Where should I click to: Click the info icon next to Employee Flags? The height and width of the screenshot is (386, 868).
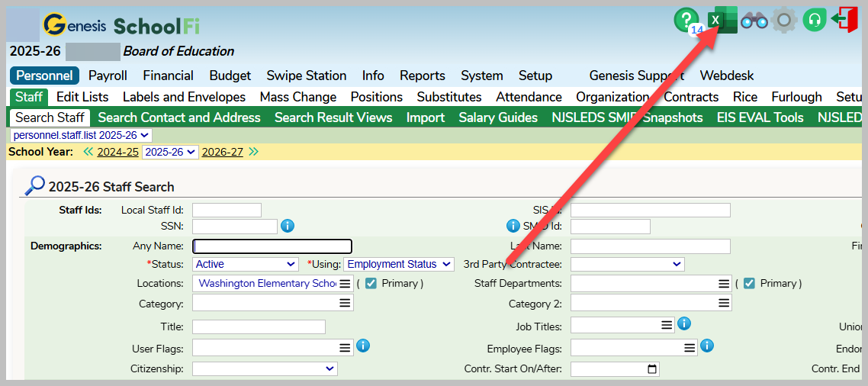pyautogui.click(x=707, y=346)
